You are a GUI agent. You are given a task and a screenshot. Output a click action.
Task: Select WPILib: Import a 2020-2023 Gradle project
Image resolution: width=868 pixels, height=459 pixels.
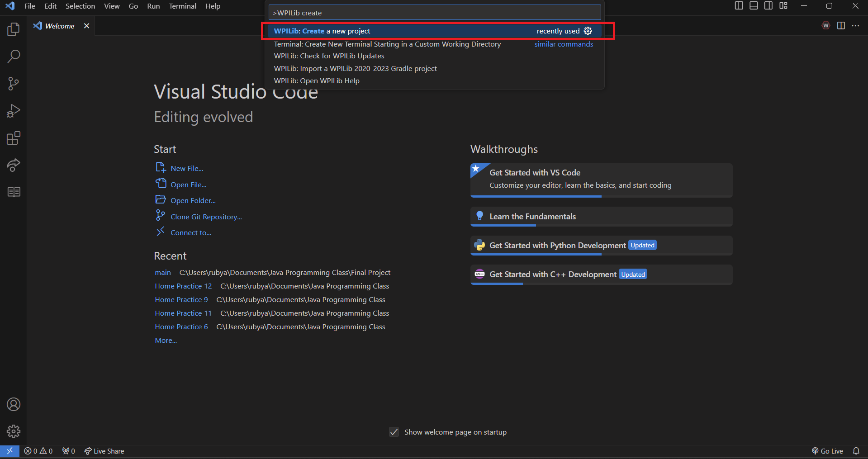(x=435, y=68)
